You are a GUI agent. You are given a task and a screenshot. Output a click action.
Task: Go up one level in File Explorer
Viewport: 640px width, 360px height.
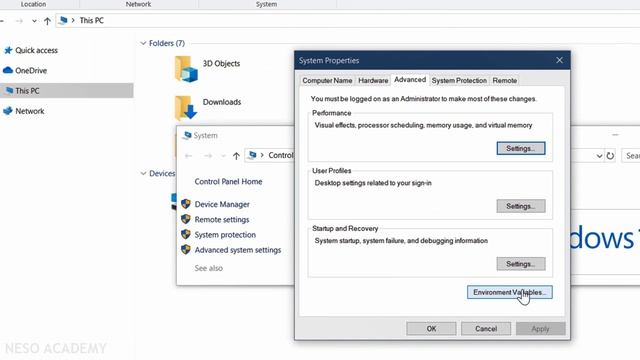point(47,21)
